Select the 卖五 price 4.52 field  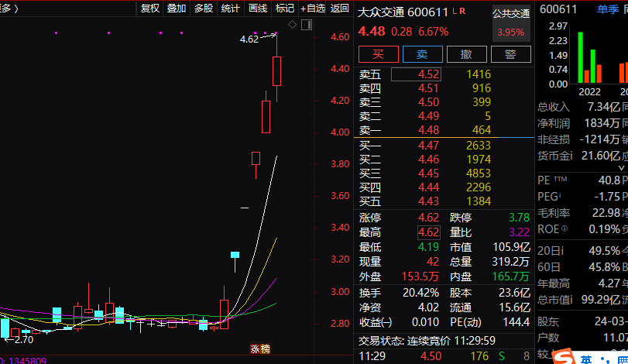416,74
